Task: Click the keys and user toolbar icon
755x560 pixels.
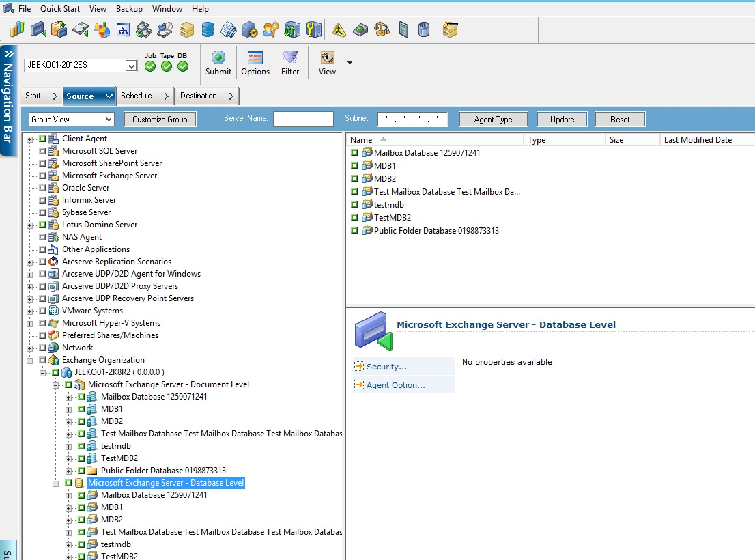Action: click(x=270, y=29)
